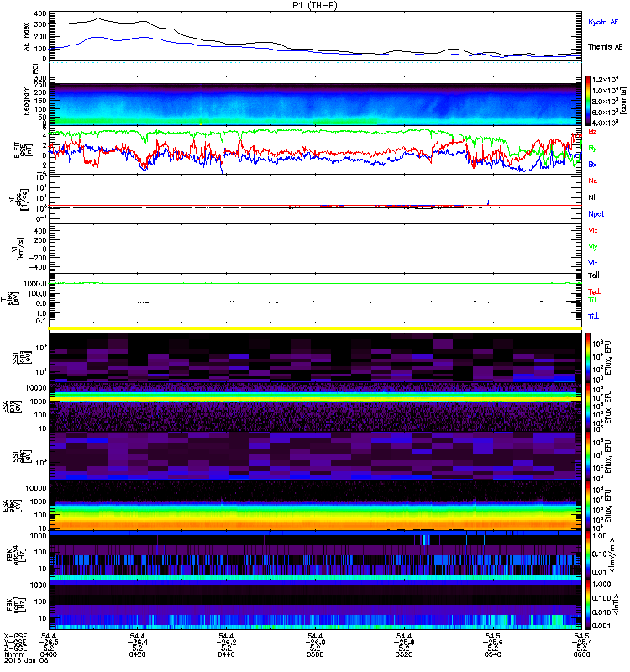Click the blue Bx legend label
630x672 pixels.
[x=592, y=165]
